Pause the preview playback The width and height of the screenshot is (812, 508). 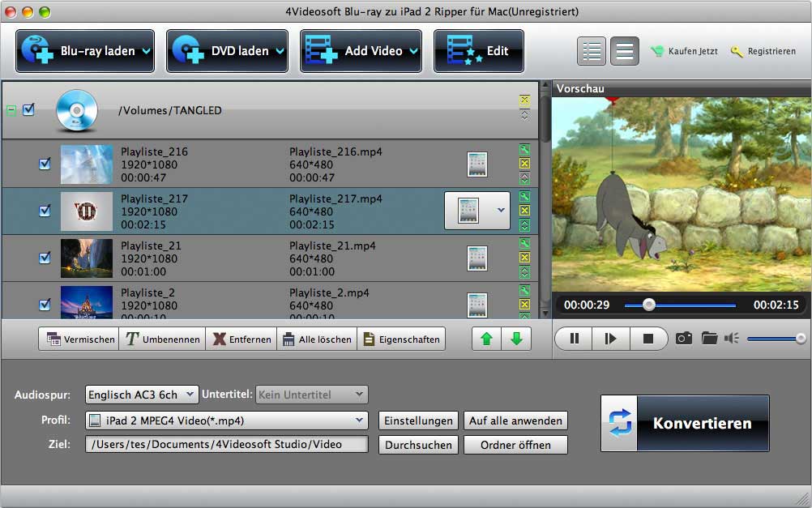(574, 339)
